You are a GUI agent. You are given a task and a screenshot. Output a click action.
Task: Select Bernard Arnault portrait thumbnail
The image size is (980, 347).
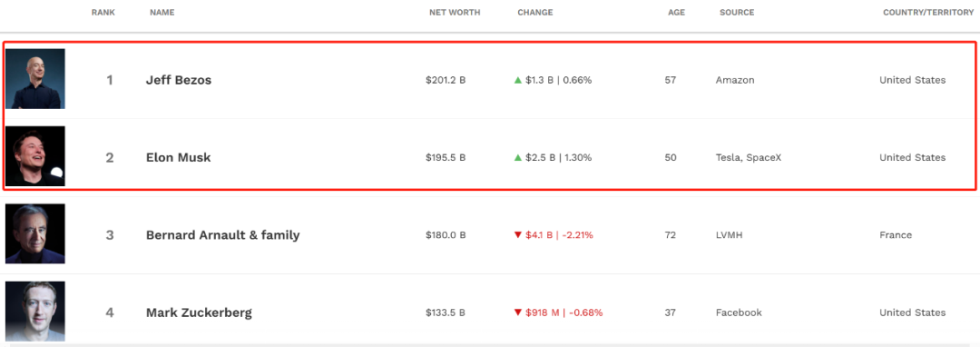tap(35, 233)
